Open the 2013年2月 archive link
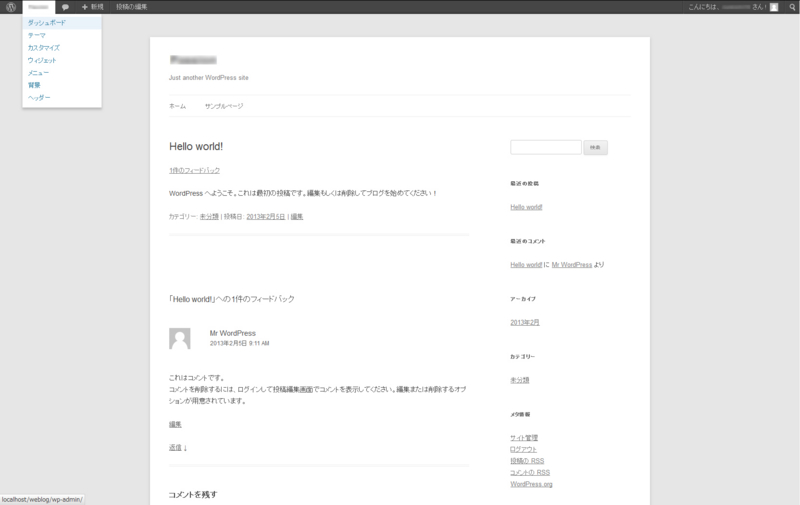The image size is (800, 505). [x=525, y=322]
